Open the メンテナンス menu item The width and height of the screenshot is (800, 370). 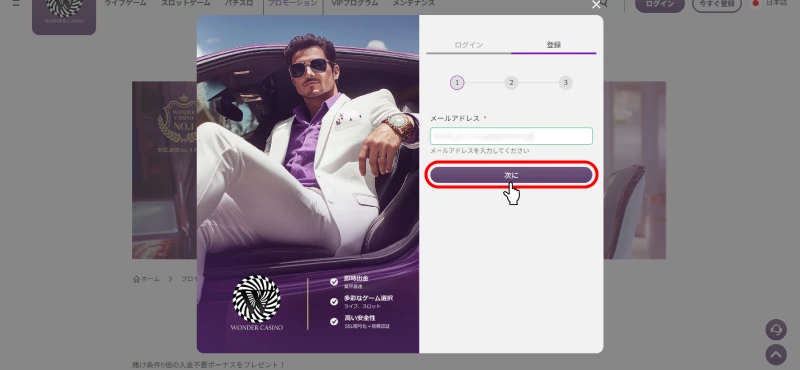[x=413, y=3]
